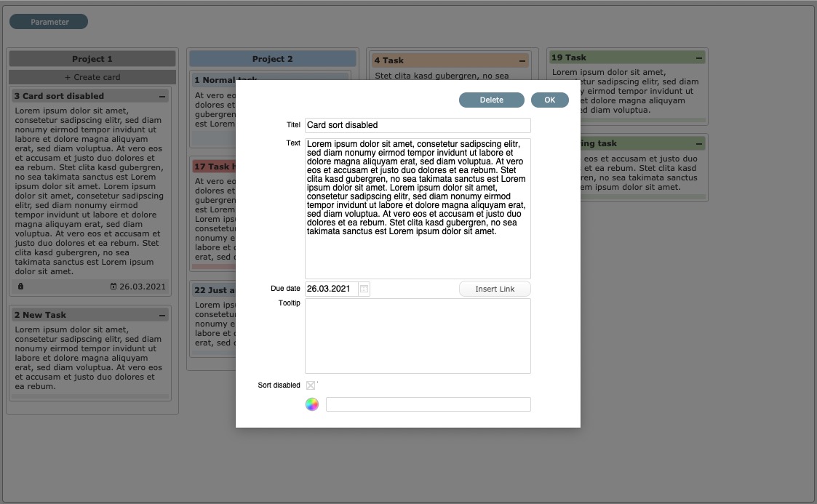Click the calendar icon beside 26.03.2021 on card 3

pyautogui.click(x=113, y=287)
